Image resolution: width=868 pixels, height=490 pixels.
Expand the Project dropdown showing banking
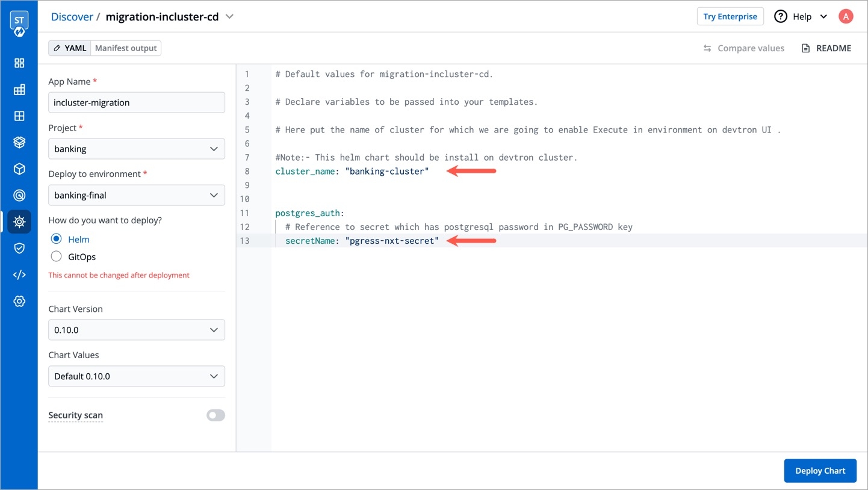click(137, 149)
